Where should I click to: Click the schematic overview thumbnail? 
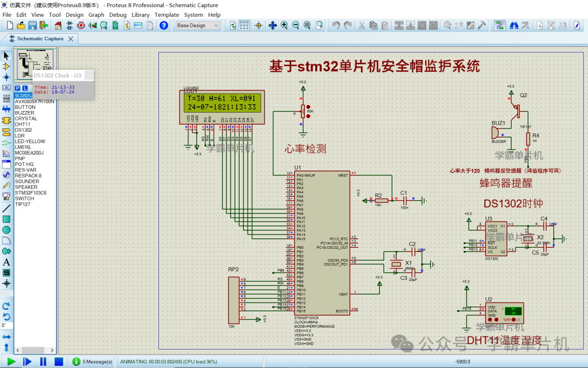coord(35,64)
